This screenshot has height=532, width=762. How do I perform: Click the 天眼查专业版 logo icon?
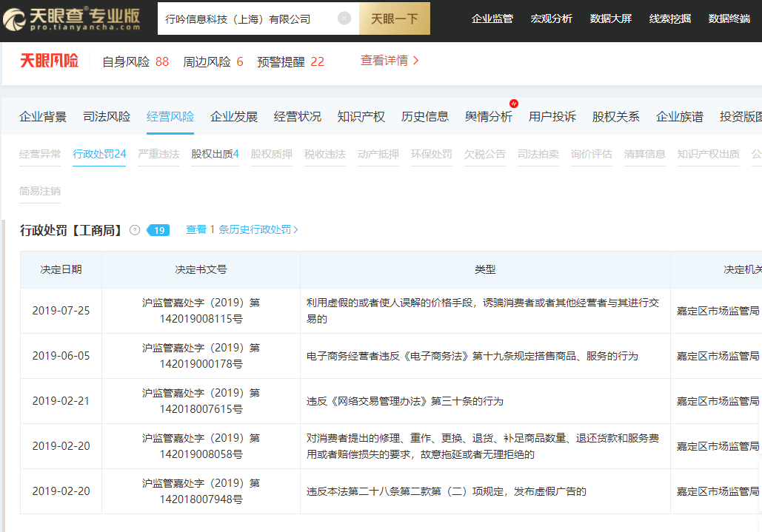click(x=16, y=18)
